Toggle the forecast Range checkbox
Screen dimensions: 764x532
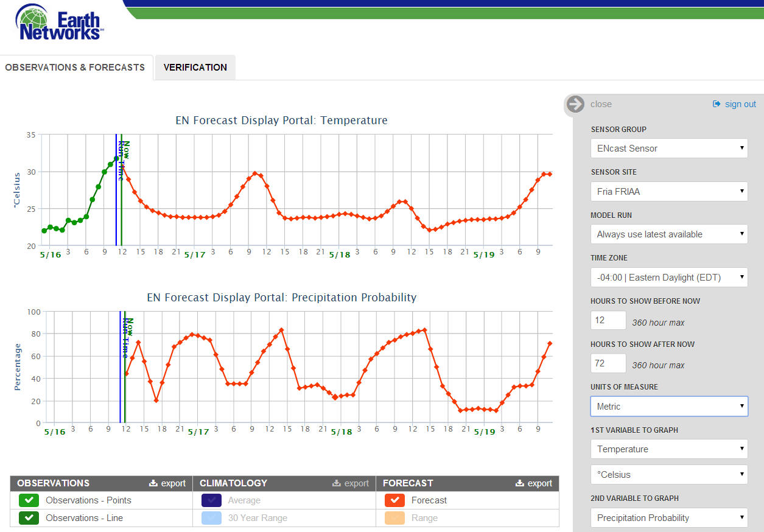tap(394, 518)
